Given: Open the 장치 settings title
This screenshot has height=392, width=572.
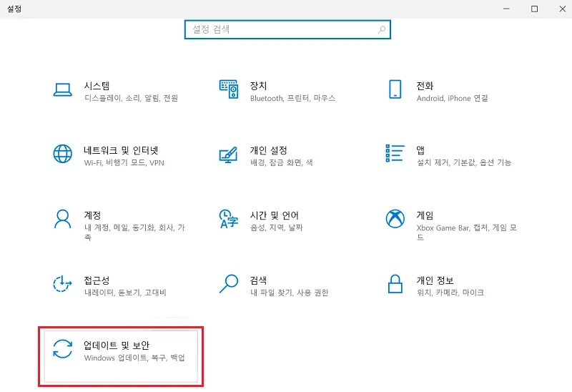Looking at the screenshot, I should pos(258,86).
